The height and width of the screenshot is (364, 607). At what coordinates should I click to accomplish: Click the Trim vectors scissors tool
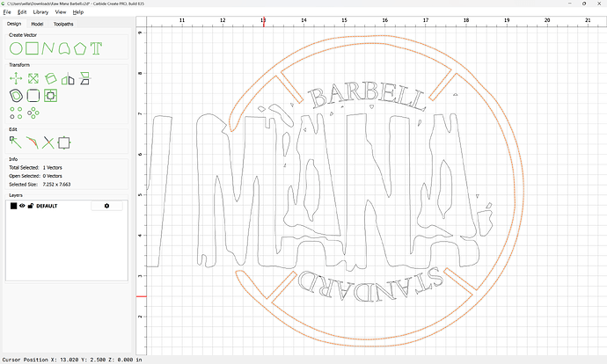[x=48, y=142]
